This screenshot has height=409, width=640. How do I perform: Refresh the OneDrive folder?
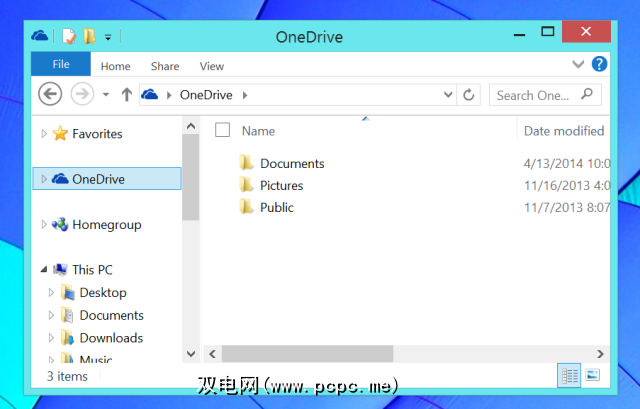click(469, 95)
